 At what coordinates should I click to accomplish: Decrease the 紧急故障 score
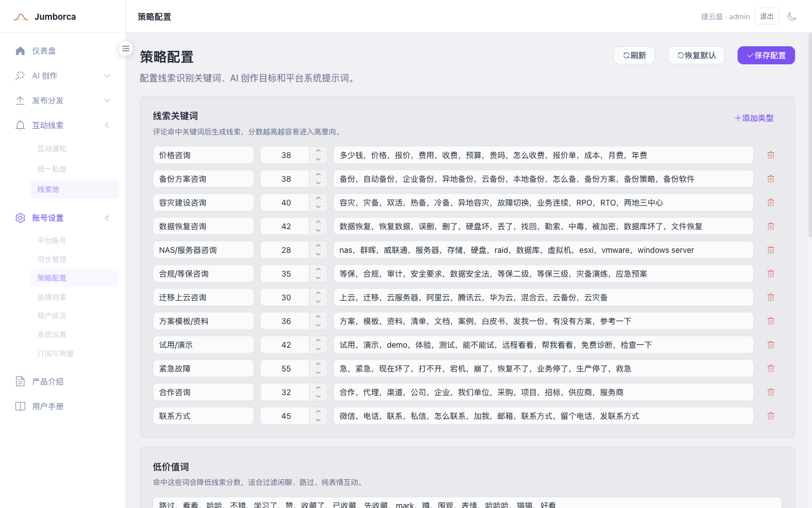318,373
